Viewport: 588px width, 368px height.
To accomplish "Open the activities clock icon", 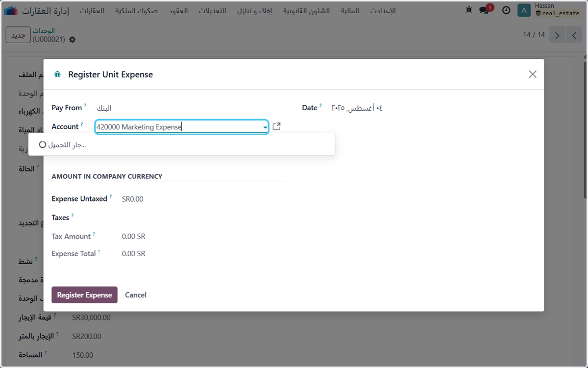I will coord(506,10).
